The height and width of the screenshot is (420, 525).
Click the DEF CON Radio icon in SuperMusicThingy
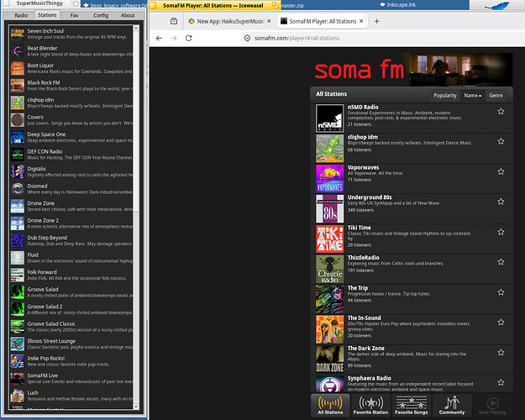click(18, 155)
